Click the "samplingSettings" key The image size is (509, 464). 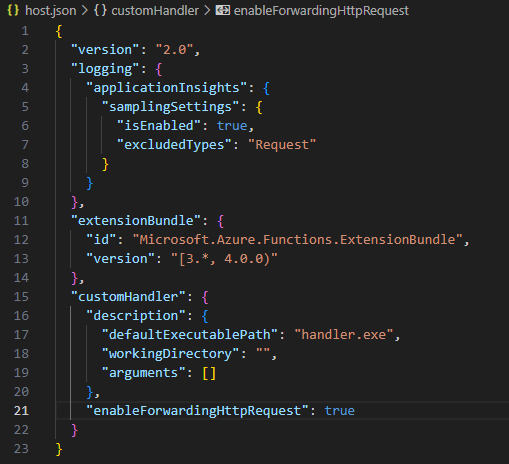pos(170,107)
